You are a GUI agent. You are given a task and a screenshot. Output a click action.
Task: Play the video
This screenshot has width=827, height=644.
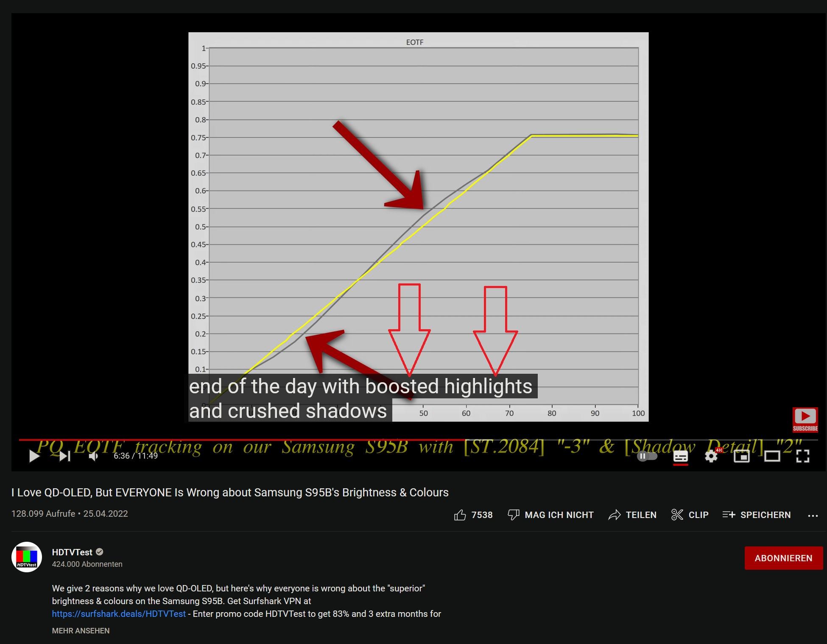[x=34, y=456]
